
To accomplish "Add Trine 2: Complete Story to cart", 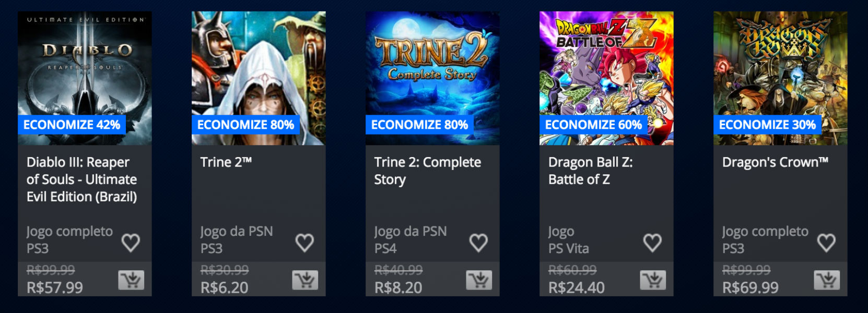I will pyautogui.click(x=479, y=280).
